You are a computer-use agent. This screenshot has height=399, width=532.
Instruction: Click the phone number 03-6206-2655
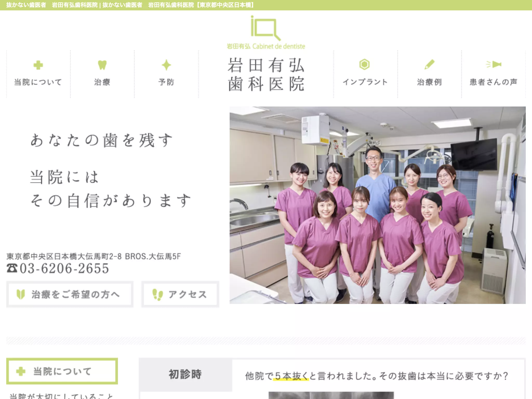(64, 268)
